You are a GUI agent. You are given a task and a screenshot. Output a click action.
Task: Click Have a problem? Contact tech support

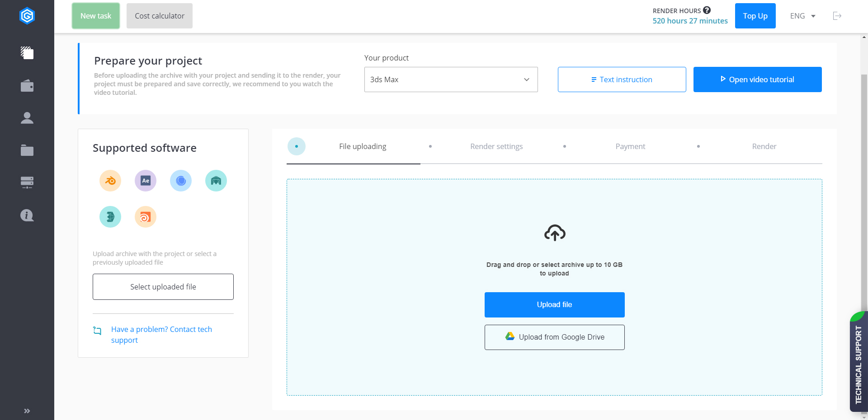click(x=161, y=335)
